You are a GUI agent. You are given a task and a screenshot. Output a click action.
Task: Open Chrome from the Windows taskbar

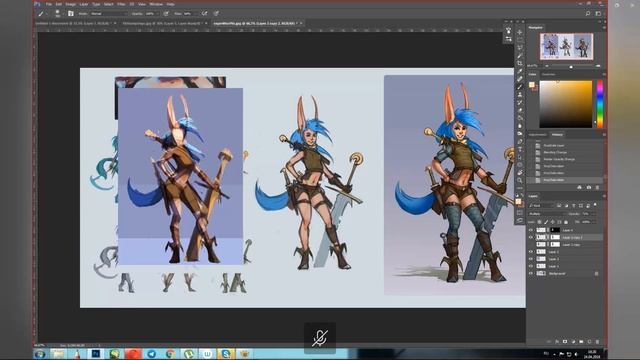(x=170, y=353)
